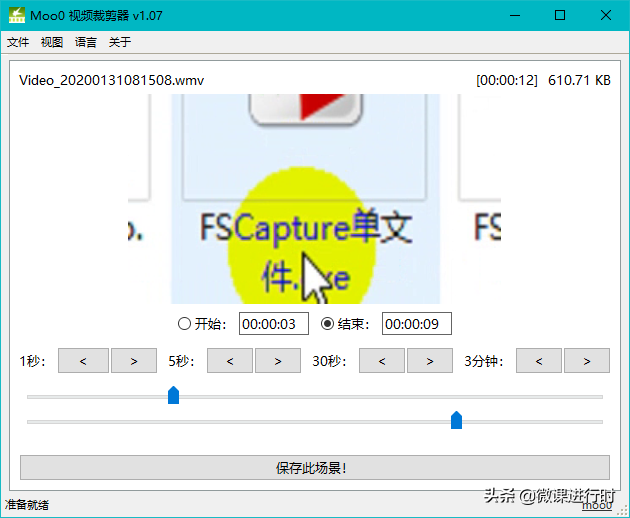Step back 1 second with < button
The width and height of the screenshot is (630, 518).
[x=83, y=361]
